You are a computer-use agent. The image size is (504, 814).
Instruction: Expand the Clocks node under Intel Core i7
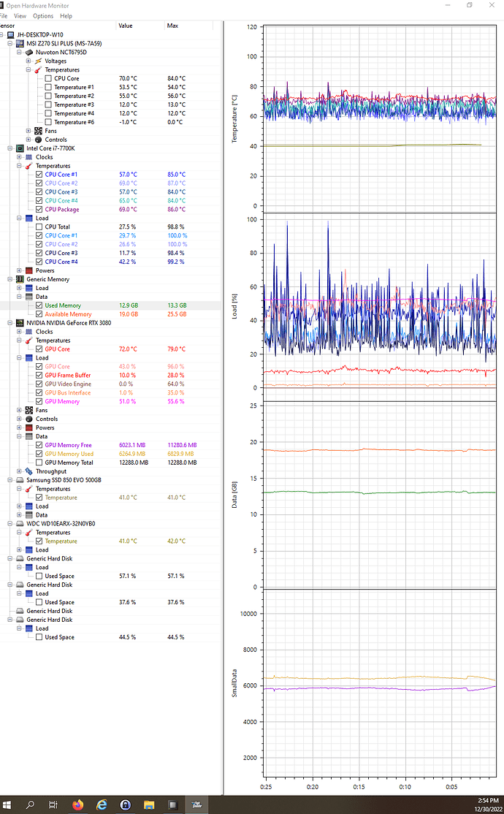(x=19, y=157)
